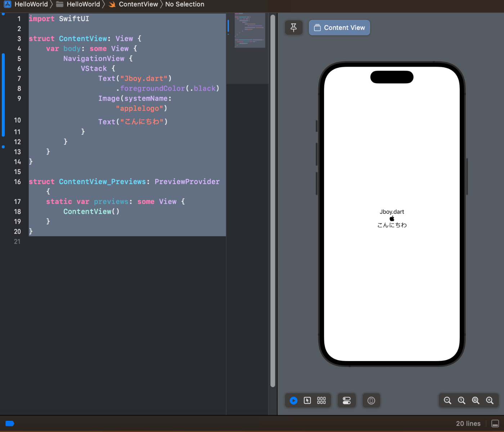
Task: Click "Image(systemName:" on line 9
Action: pyautogui.click(x=135, y=98)
